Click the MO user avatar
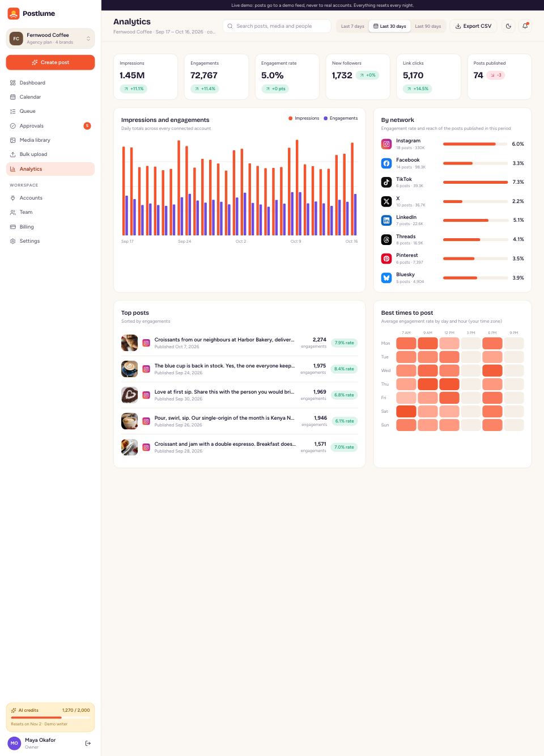This screenshot has width=544, height=756. 14,743
